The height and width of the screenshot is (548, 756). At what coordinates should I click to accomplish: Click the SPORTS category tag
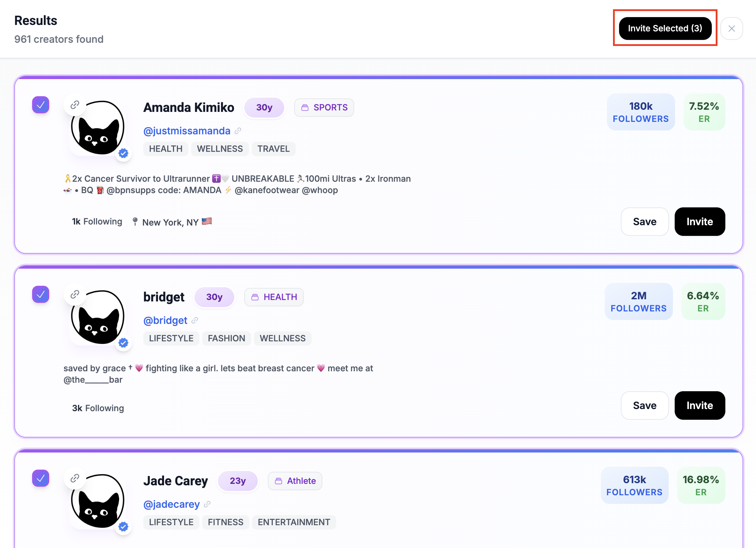pos(324,108)
